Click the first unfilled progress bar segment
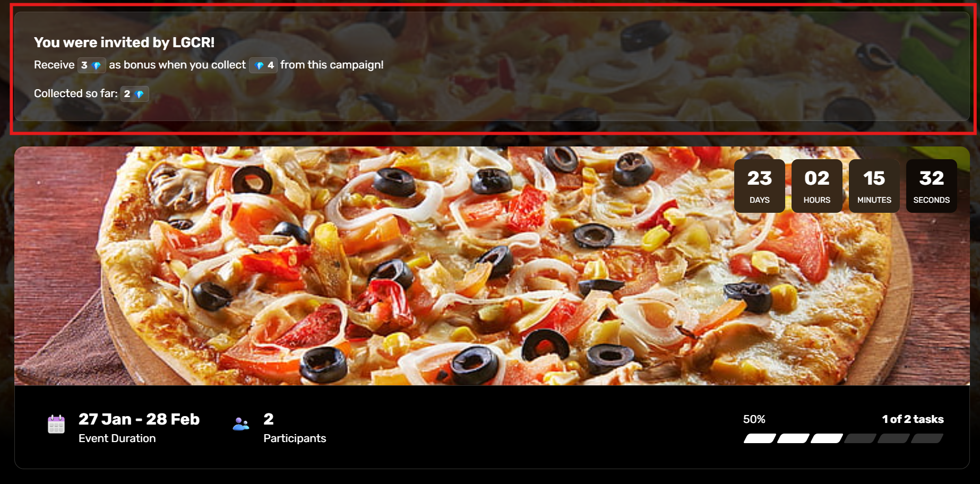This screenshot has height=484, width=980. pyautogui.click(x=860, y=438)
